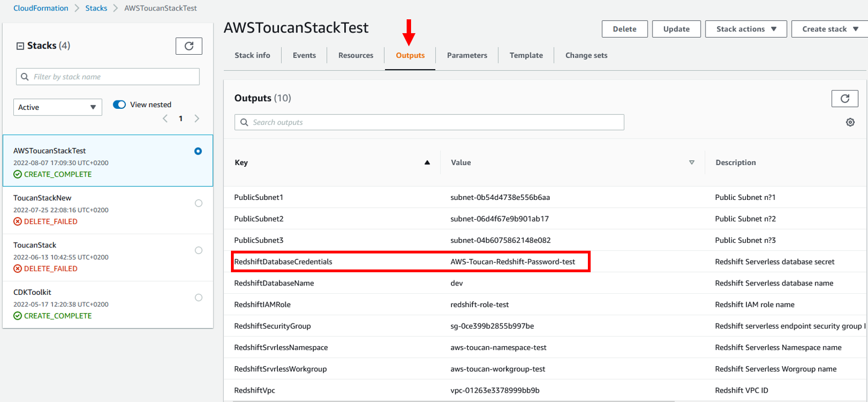Open the AWSToucanStackTest stack entry
Image resolution: width=868 pixels, height=402 pixels.
108,161
